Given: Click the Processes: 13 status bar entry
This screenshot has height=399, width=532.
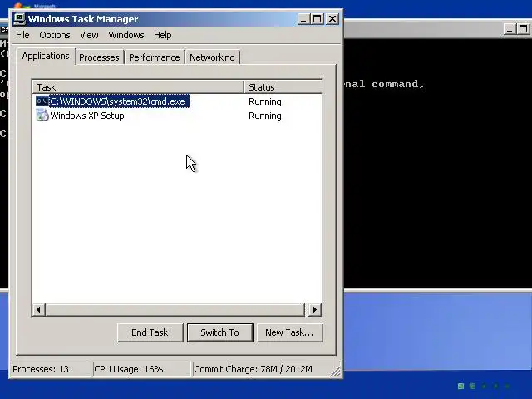Looking at the screenshot, I should coord(51,369).
